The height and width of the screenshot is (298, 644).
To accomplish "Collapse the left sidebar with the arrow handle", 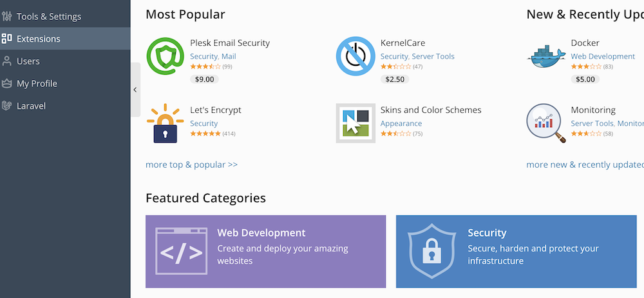I will coord(135,90).
